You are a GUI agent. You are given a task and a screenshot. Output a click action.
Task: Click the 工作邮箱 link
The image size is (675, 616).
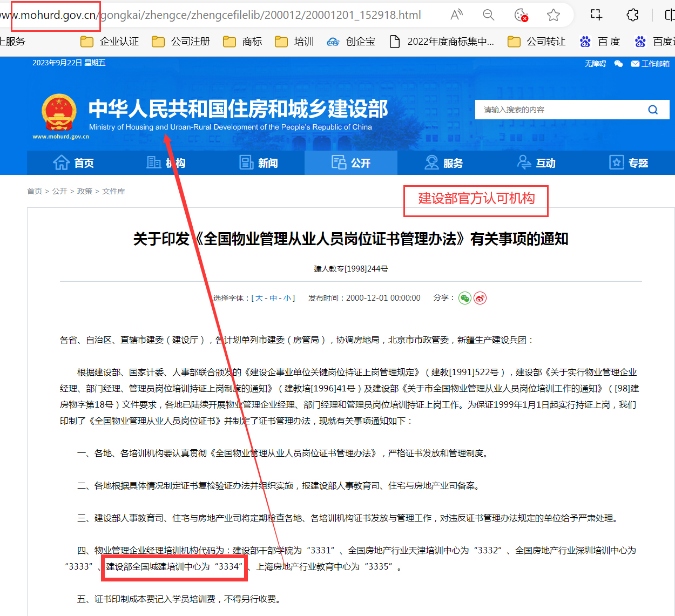[650, 64]
